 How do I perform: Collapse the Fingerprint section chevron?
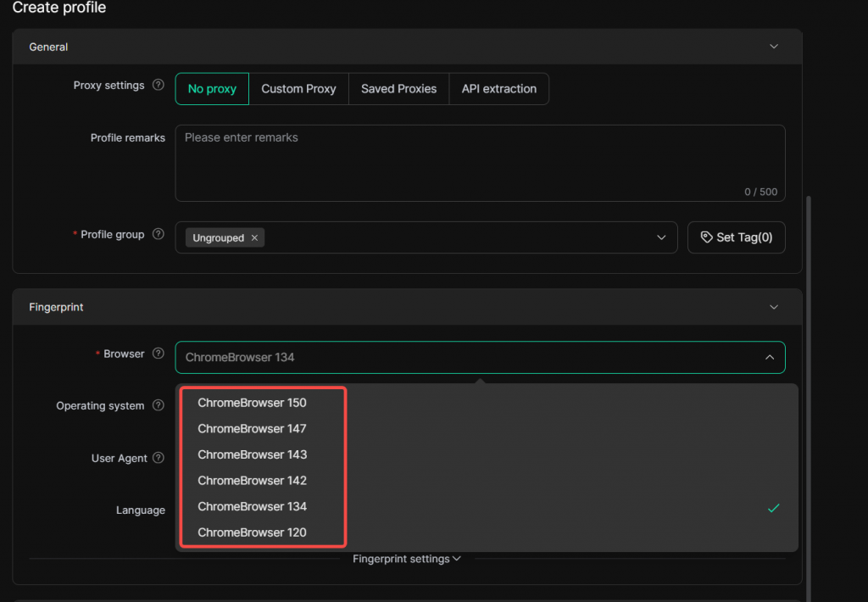pos(774,307)
